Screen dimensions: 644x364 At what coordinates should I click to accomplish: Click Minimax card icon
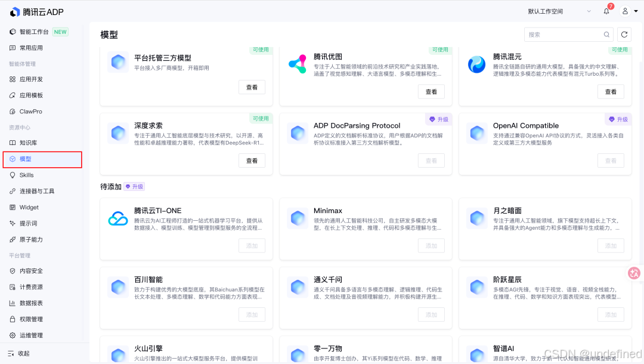click(298, 218)
